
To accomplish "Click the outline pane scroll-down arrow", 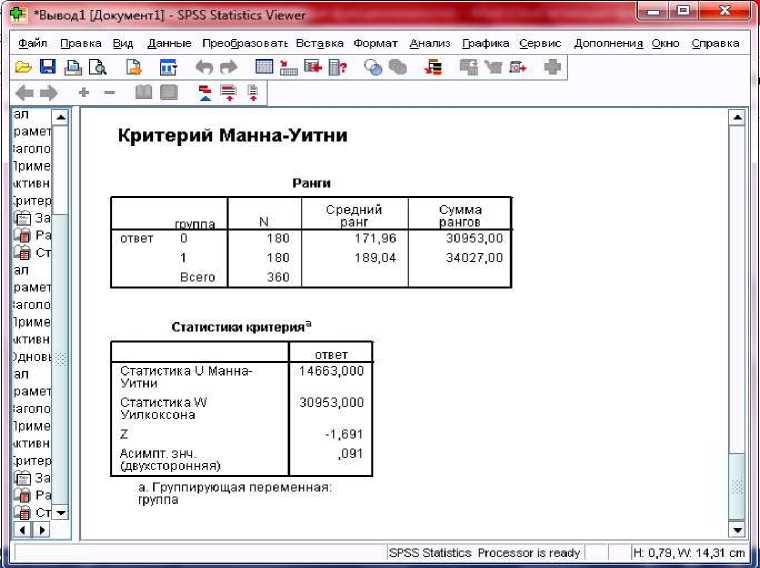I will click(x=60, y=512).
